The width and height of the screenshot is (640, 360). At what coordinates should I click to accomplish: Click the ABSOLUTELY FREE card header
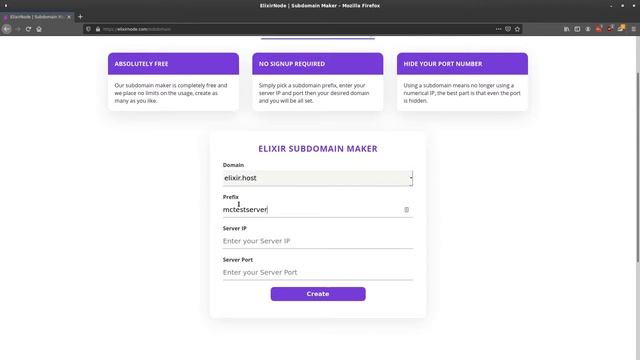[173, 64]
